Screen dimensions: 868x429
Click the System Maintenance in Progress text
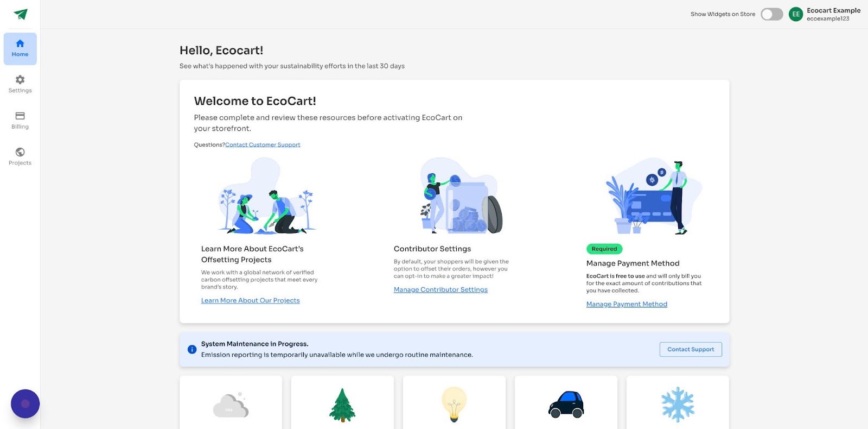click(254, 344)
